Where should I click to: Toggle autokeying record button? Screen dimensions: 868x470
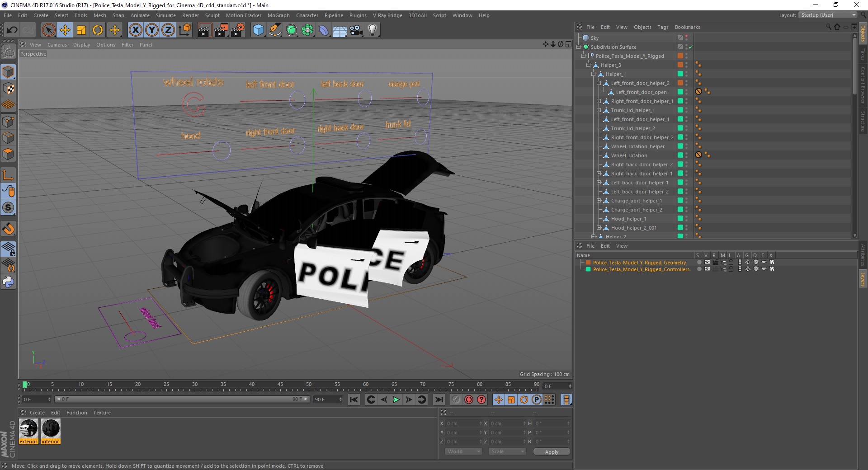pos(469,399)
